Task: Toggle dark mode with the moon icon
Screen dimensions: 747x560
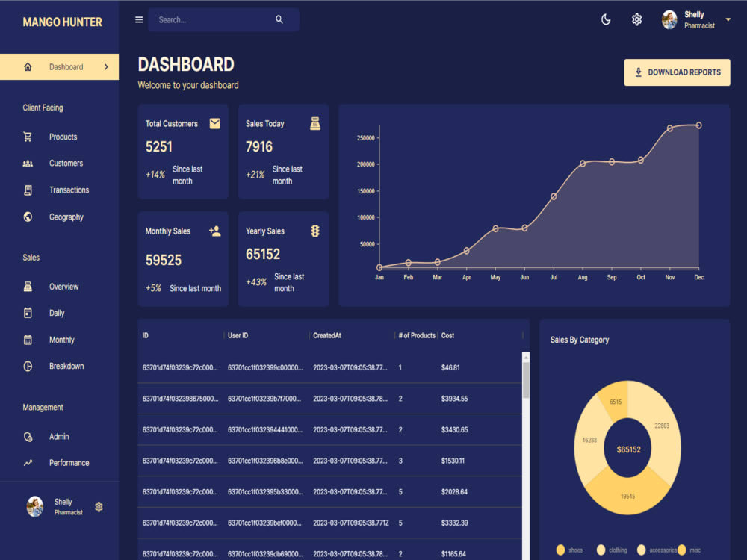Action: coord(605,19)
